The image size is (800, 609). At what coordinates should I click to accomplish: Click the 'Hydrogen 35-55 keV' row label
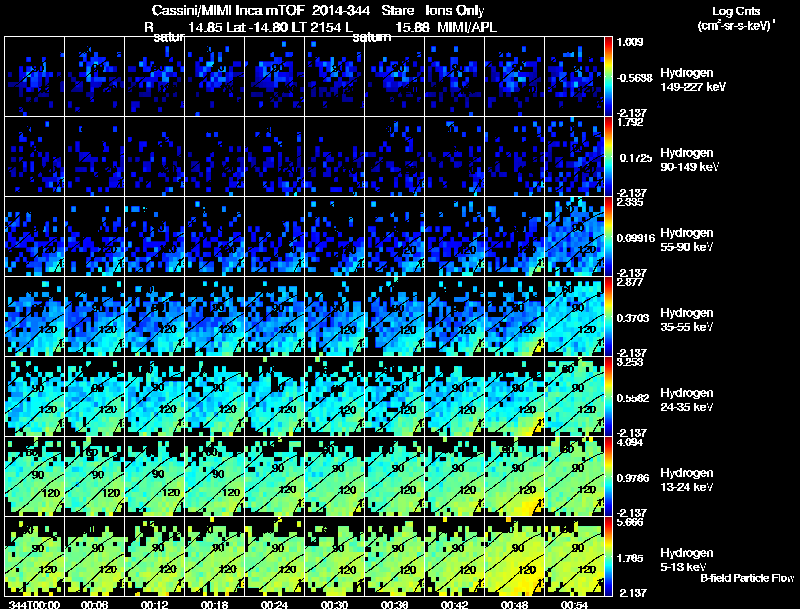point(687,320)
